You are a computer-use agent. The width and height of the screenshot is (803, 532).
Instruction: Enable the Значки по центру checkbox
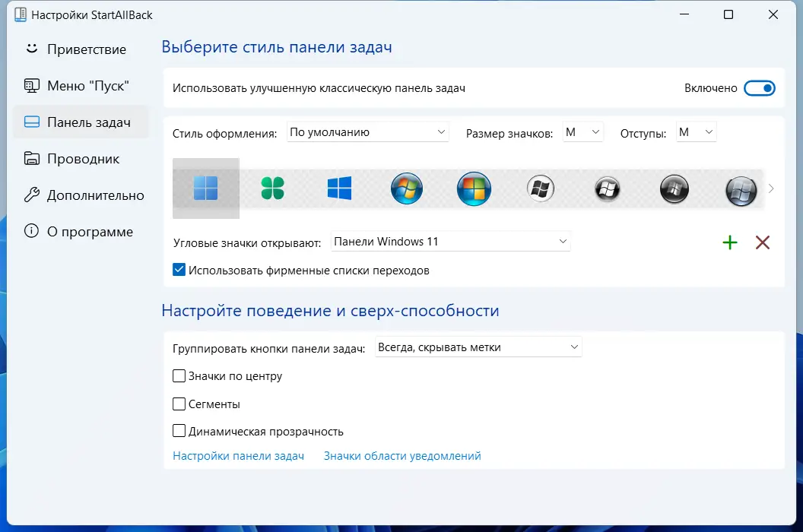click(179, 375)
